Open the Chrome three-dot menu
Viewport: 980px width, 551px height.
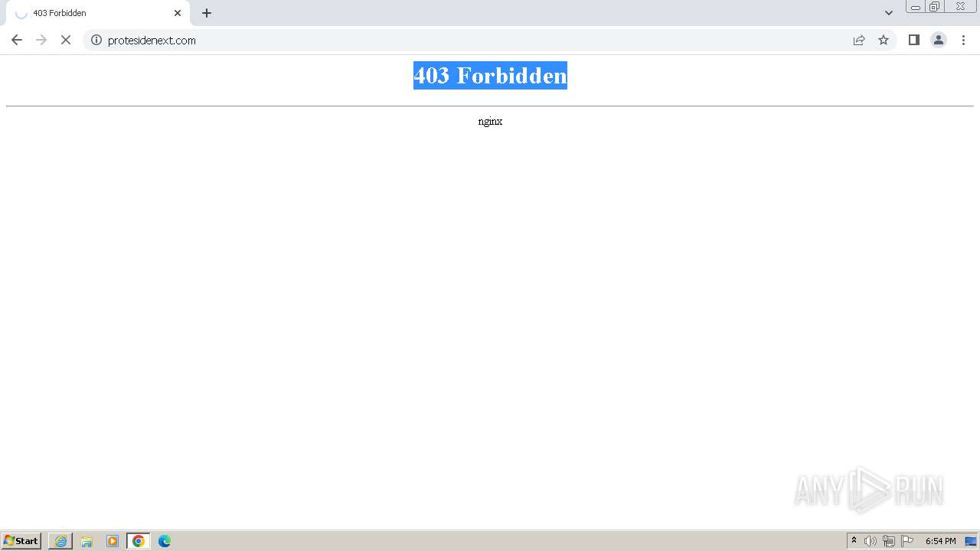tap(963, 40)
